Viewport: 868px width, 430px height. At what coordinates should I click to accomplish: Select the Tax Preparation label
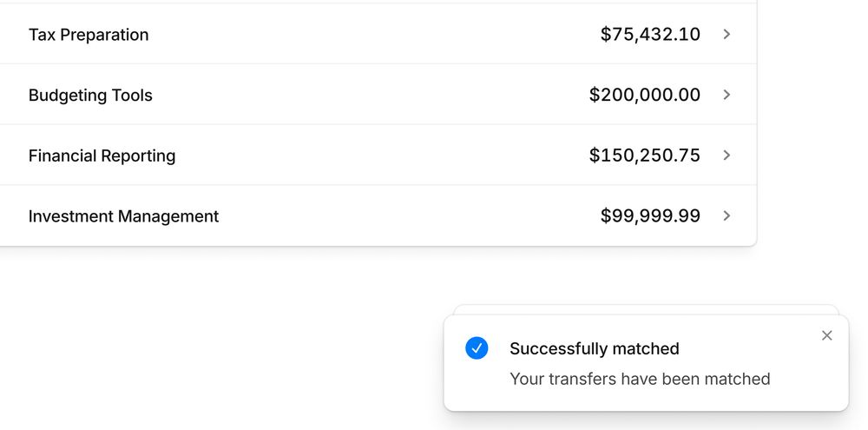[89, 35]
